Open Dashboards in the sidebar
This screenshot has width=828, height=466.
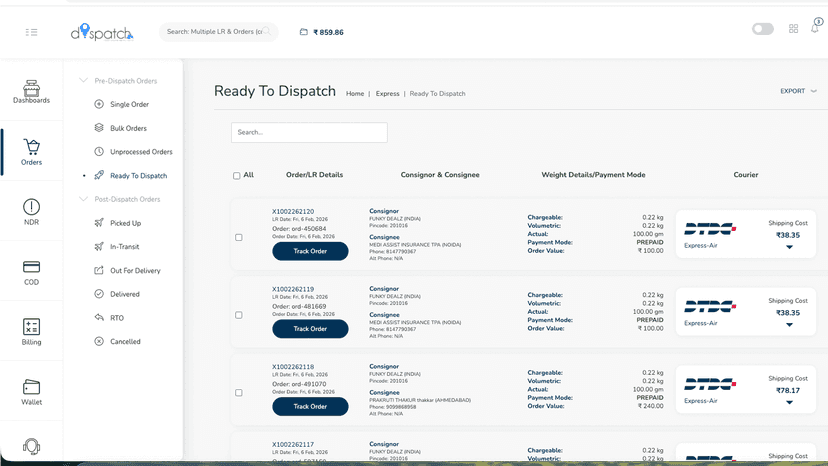[x=31, y=92]
